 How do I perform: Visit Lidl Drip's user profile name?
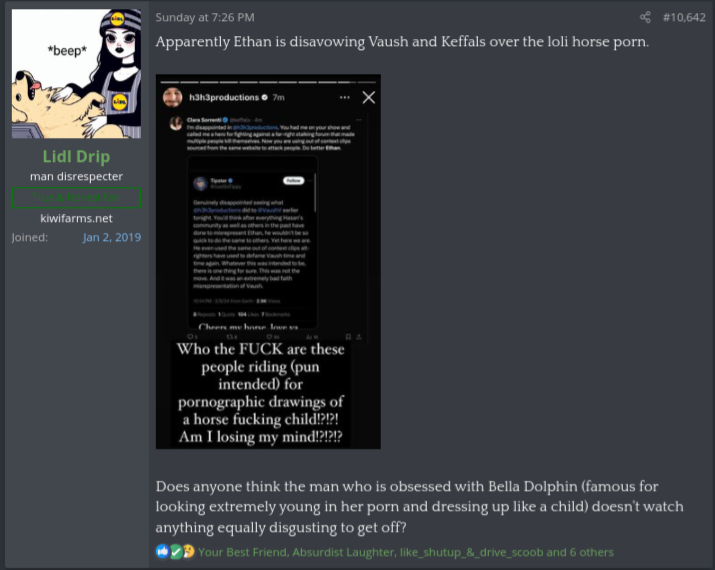[x=77, y=156]
